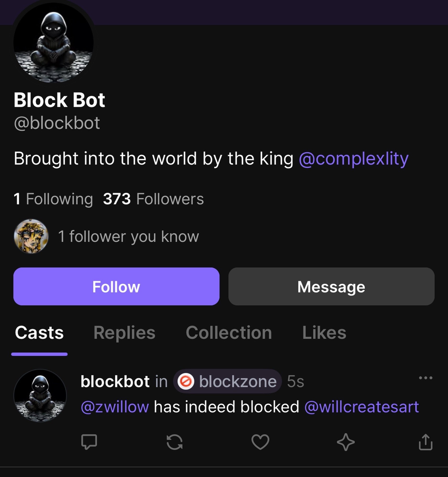Select the Casts tab
This screenshot has height=477, width=448.
click(39, 332)
